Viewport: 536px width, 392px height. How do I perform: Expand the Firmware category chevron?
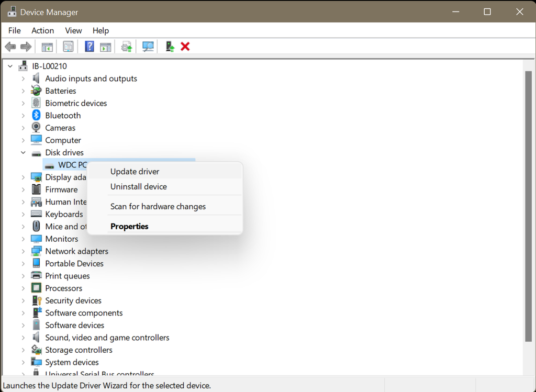[x=23, y=189]
